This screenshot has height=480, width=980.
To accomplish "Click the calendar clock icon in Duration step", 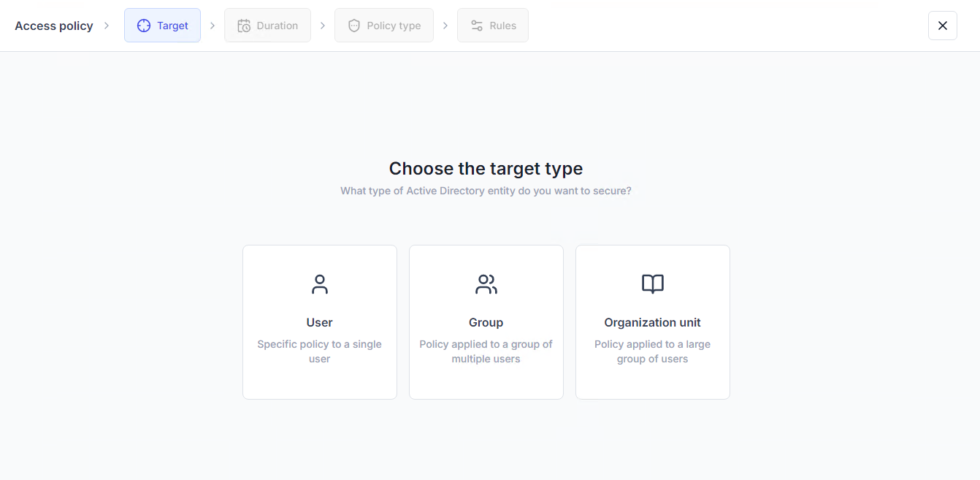I will [x=244, y=26].
